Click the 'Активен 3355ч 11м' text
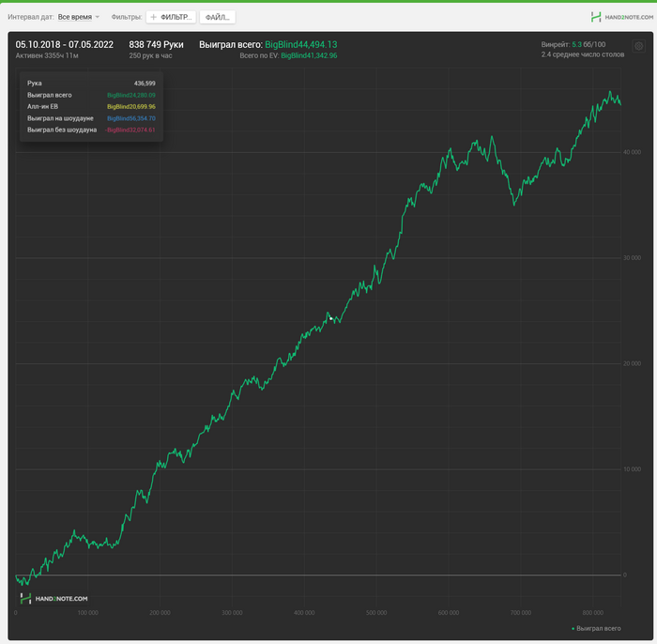This screenshot has width=657, height=644. tap(47, 55)
